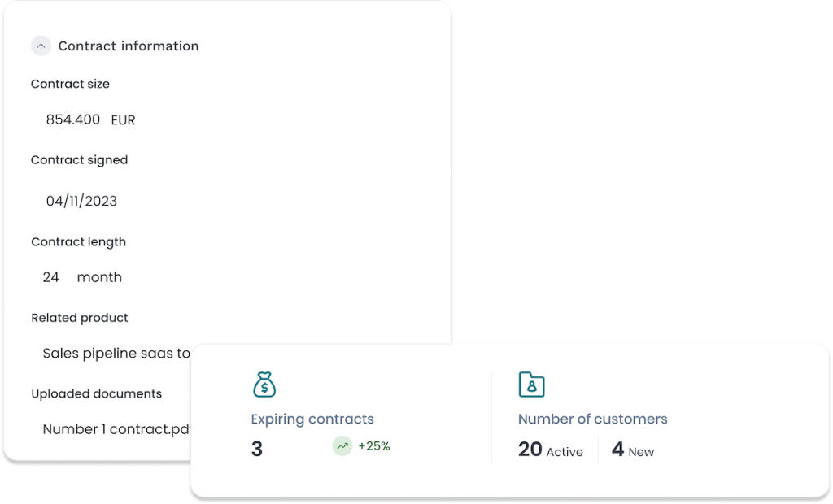Open the month unit dropdown

point(99,277)
